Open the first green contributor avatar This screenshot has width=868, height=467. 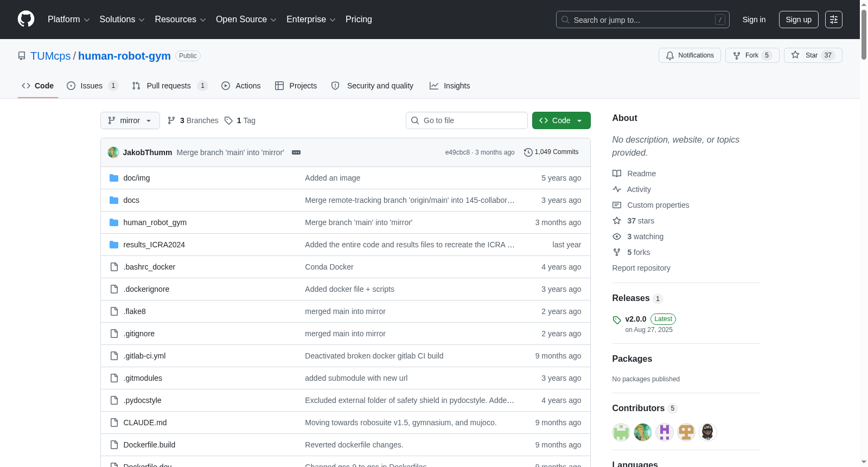pos(621,432)
